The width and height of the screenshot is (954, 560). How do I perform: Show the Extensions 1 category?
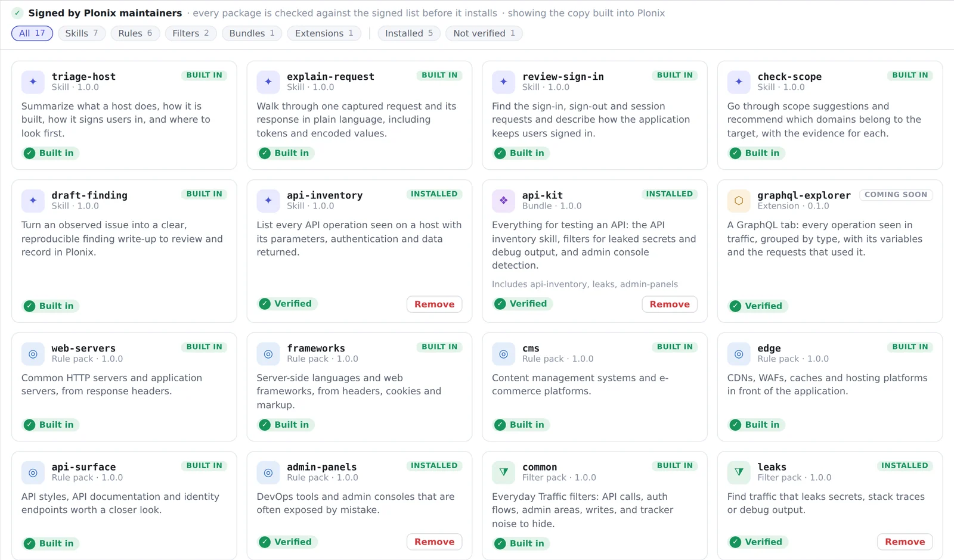pos(324,33)
